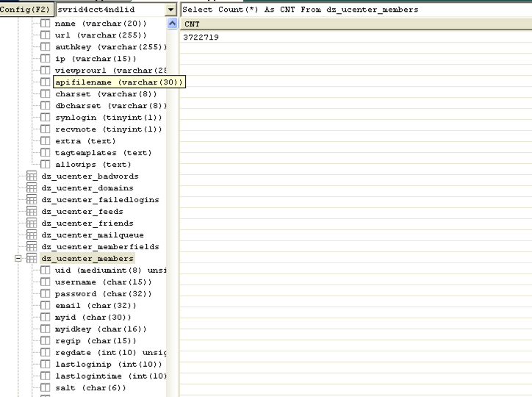Select the regip (char(15)) column
This screenshot has width=532, height=397.
[x=96, y=341]
